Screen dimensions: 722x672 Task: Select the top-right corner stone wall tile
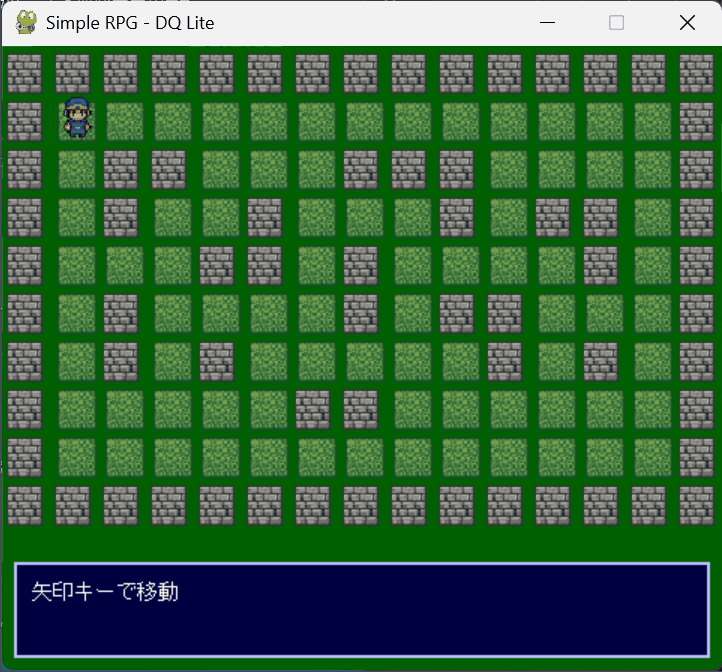[x=696, y=73]
